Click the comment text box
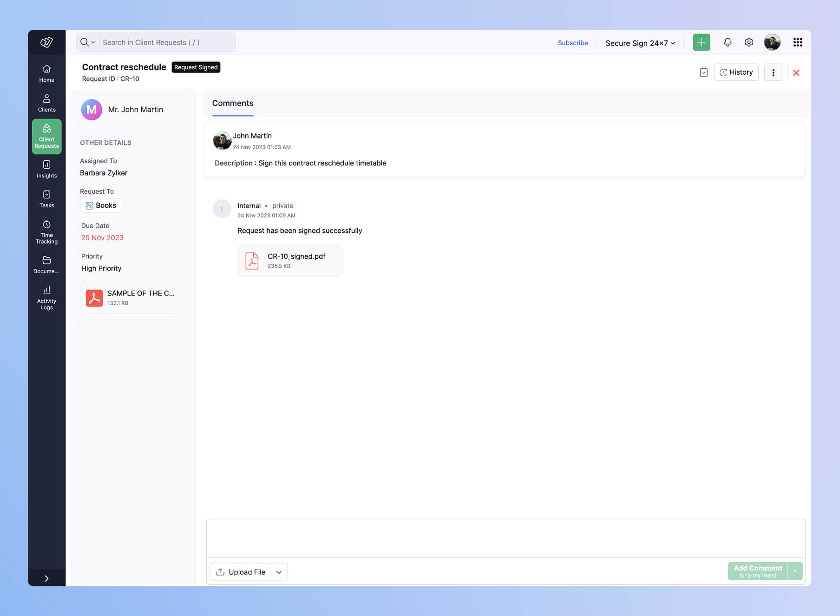The height and width of the screenshot is (616, 840). 505,538
